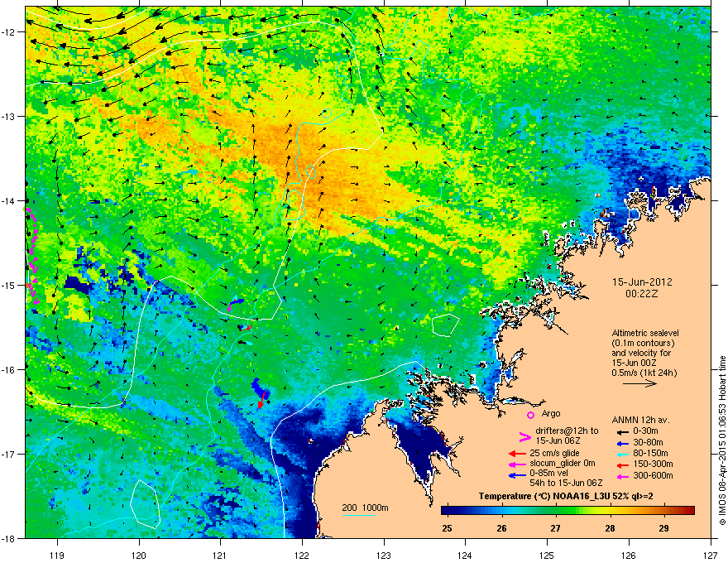Click the longitude axis label '125'

point(547,555)
